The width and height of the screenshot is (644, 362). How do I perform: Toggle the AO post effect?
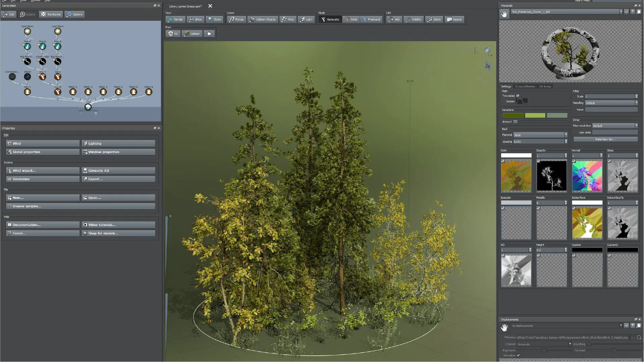point(173,33)
